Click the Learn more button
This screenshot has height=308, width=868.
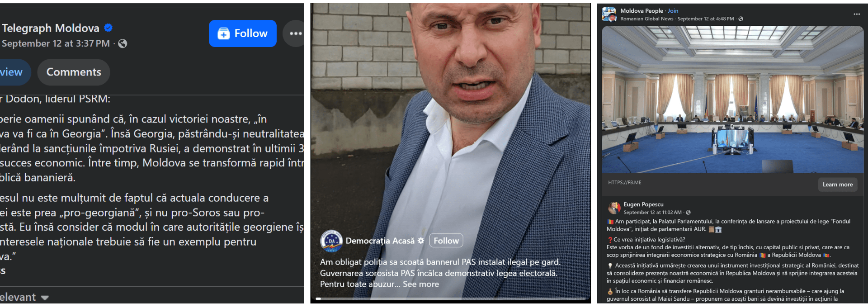[837, 185]
